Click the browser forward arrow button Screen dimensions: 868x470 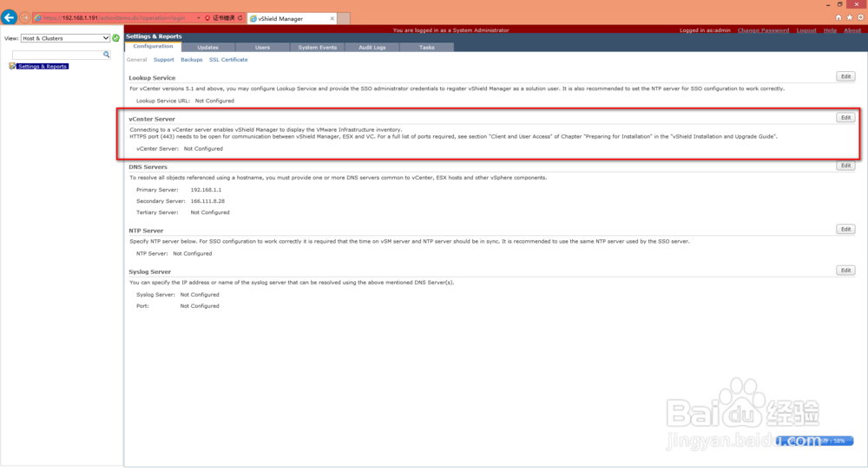[25, 17]
